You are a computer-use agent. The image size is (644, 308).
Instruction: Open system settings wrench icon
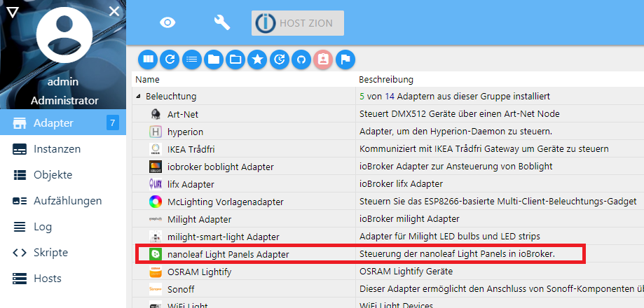[221, 22]
